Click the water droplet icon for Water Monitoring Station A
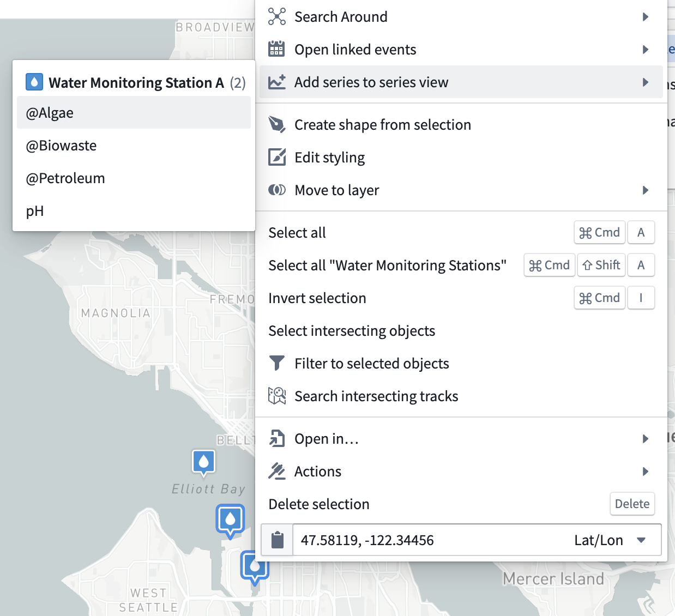 tap(34, 82)
